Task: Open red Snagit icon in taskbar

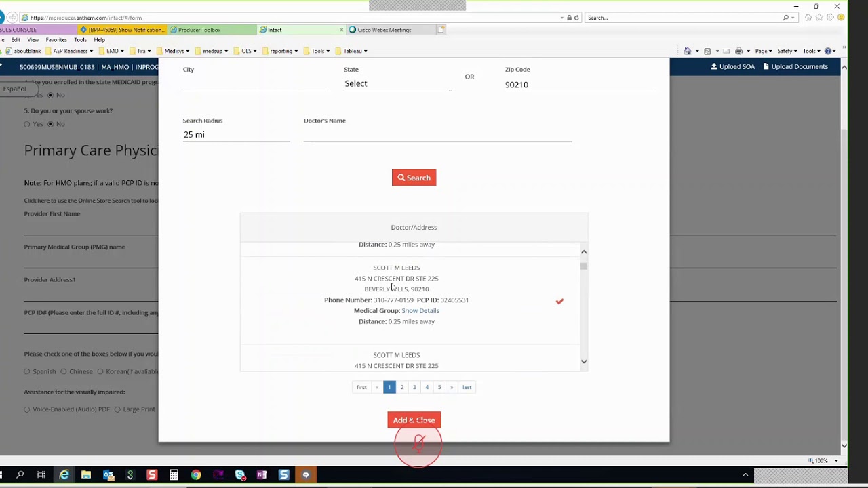Action: click(152, 475)
